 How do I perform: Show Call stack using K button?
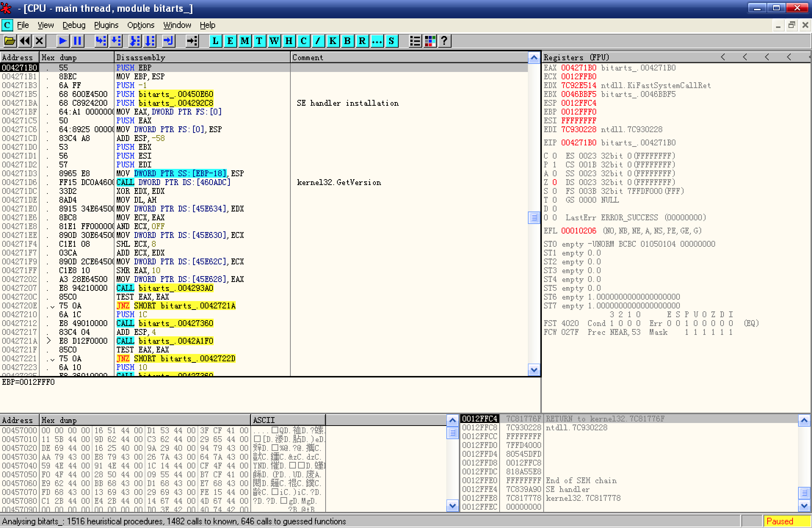pos(333,41)
